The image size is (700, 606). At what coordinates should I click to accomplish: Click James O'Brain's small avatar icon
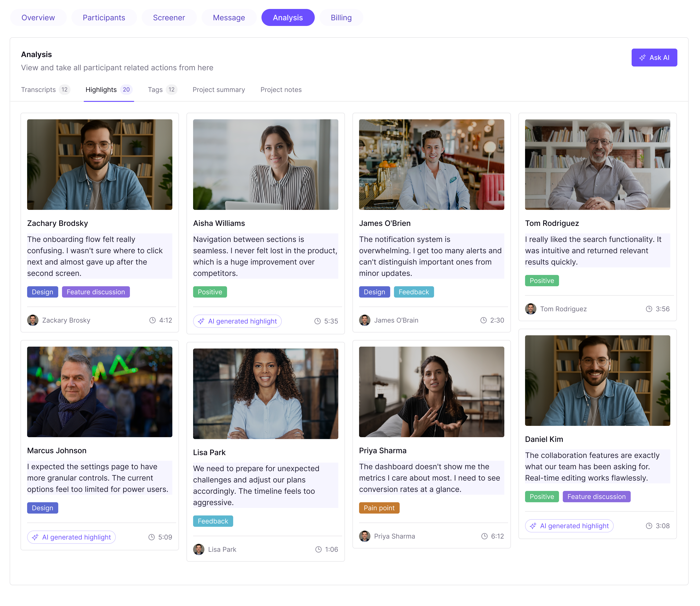tap(364, 320)
